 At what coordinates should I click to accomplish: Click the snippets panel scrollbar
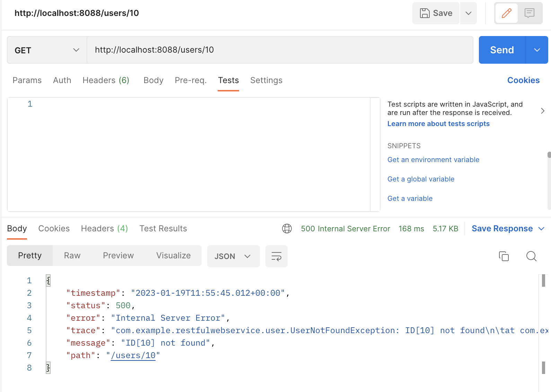coord(549,154)
